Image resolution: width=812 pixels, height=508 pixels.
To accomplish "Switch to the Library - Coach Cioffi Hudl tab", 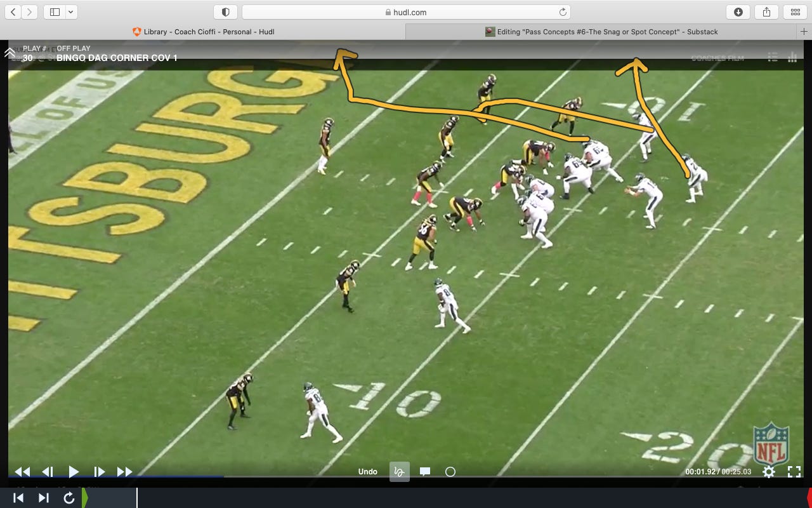I will point(203,32).
